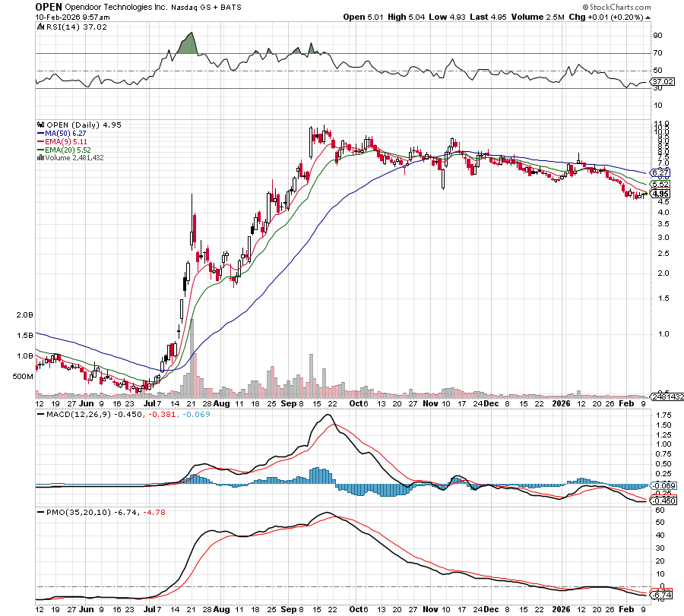Click the black line swatch before the MACD label
The image size is (684, 616).
point(40,414)
